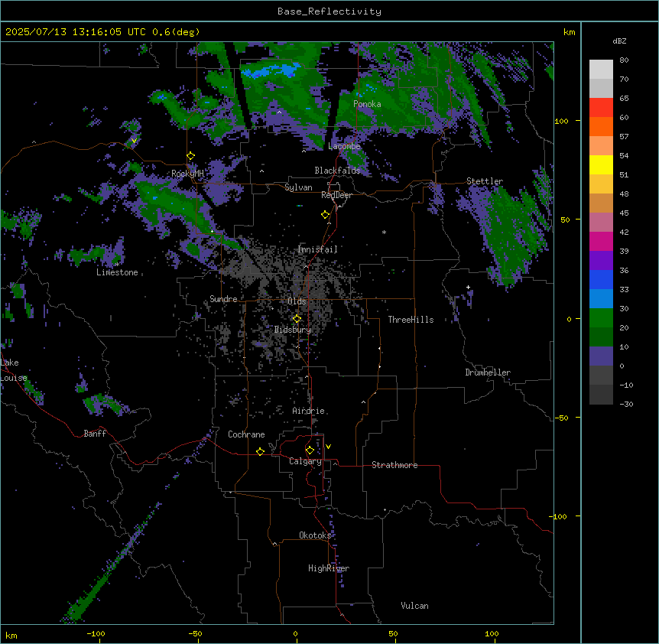Image resolution: width=659 pixels, height=644 pixels.
Task: Click the Sundre town label
Action: pyautogui.click(x=223, y=299)
